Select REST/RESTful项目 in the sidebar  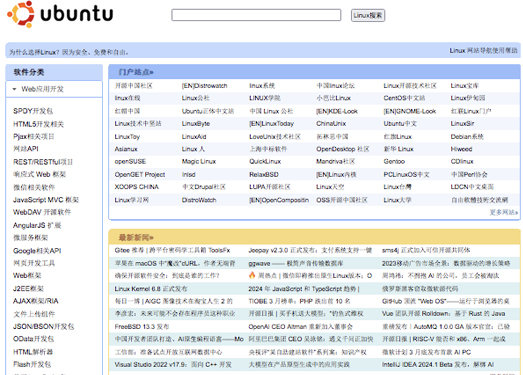(x=43, y=162)
